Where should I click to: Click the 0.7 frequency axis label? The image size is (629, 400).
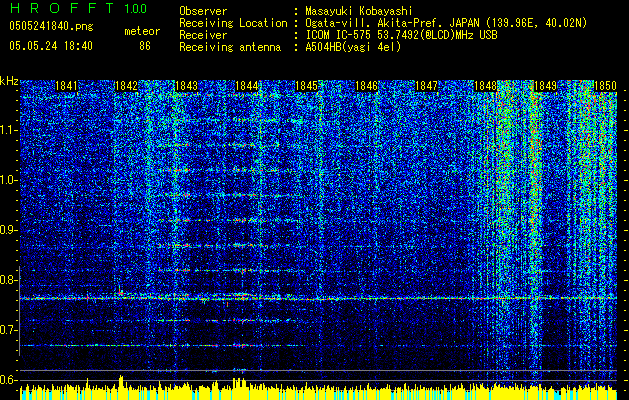(x=9, y=330)
